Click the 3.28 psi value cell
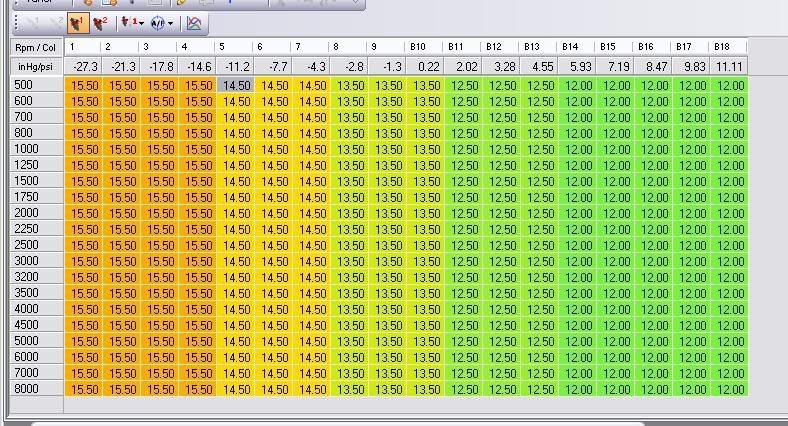 pos(501,66)
